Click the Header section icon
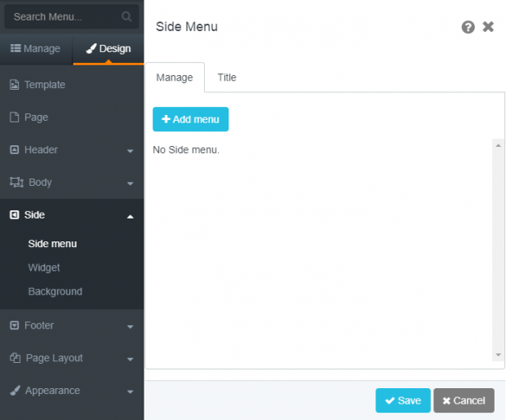This screenshot has height=420, width=506. 14,150
